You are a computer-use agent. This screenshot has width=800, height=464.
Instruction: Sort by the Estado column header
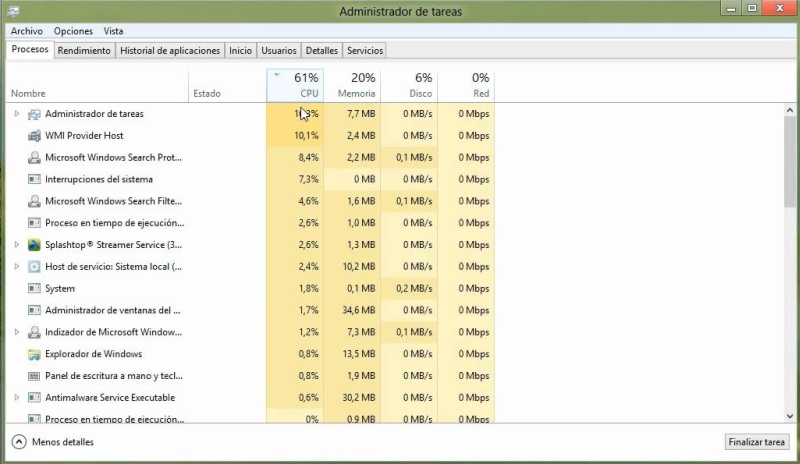228,86
